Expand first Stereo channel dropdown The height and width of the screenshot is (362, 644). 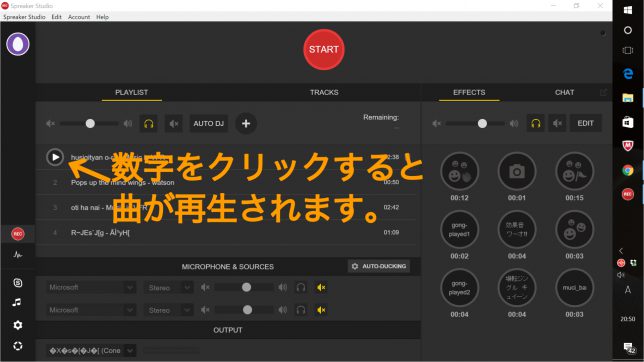168,287
